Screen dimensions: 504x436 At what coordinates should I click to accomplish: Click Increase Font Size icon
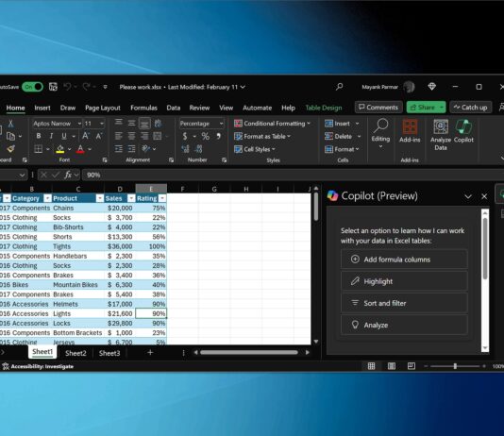86,136
